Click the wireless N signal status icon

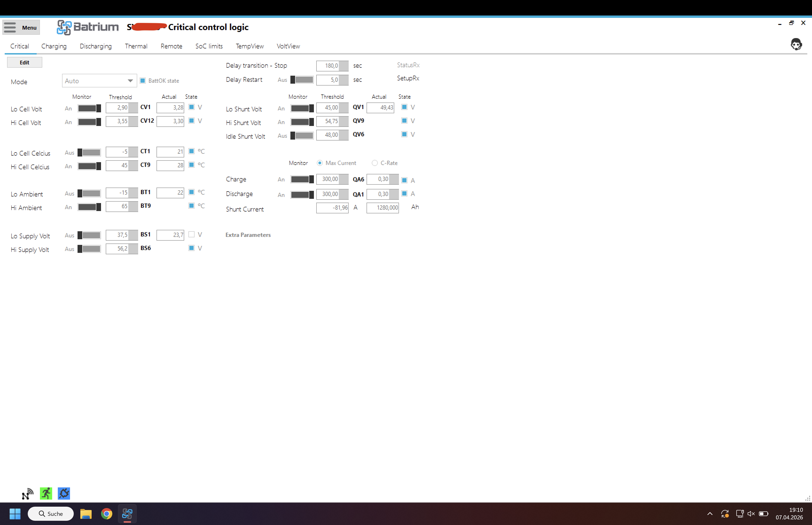tap(27, 493)
